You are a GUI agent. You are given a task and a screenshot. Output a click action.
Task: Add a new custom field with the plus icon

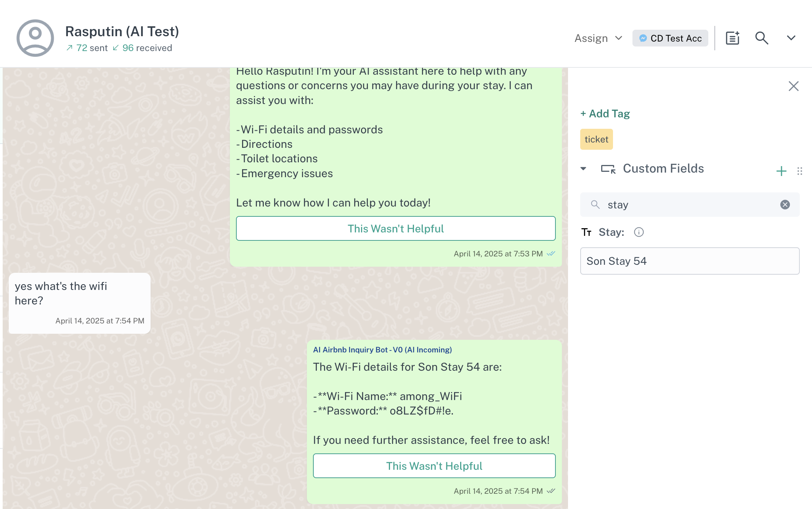(781, 171)
